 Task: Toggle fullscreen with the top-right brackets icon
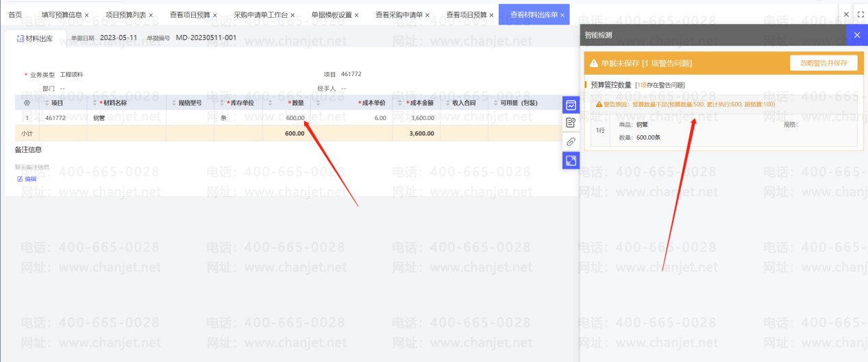(860, 14)
